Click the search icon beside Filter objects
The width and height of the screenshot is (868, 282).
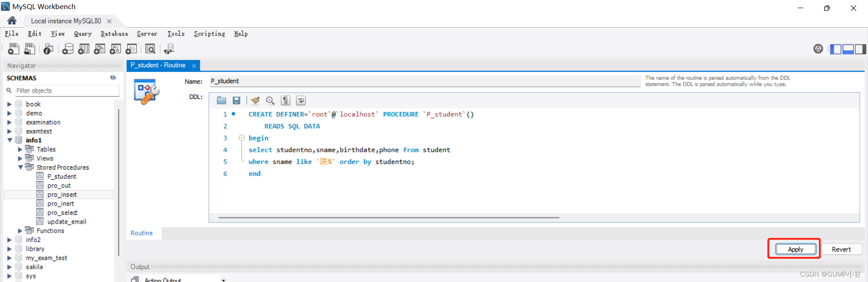pyautogui.click(x=9, y=90)
